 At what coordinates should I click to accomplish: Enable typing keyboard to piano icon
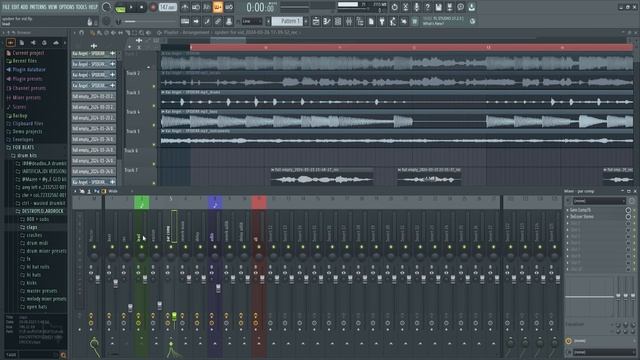(185, 21)
